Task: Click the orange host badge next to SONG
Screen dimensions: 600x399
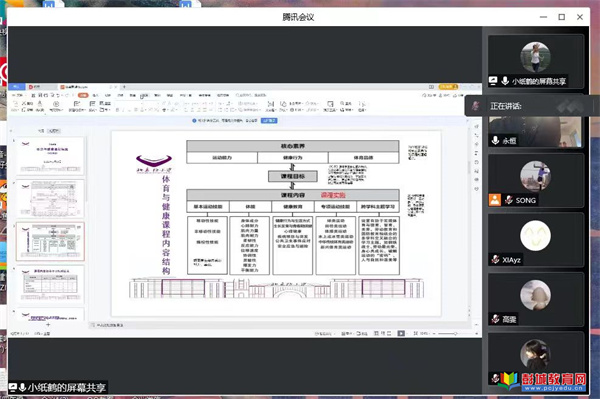Action: (x=494, y=200)
